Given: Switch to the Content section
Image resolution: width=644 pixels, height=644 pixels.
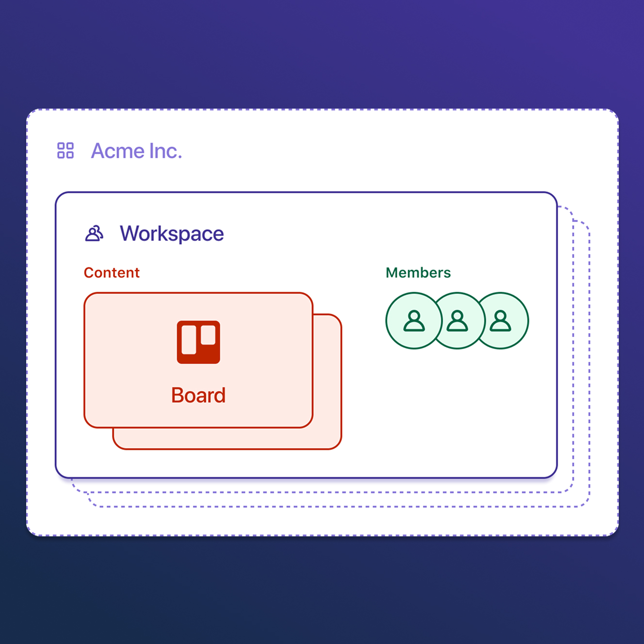Looking at the screenshot, I should coord(112,273).
